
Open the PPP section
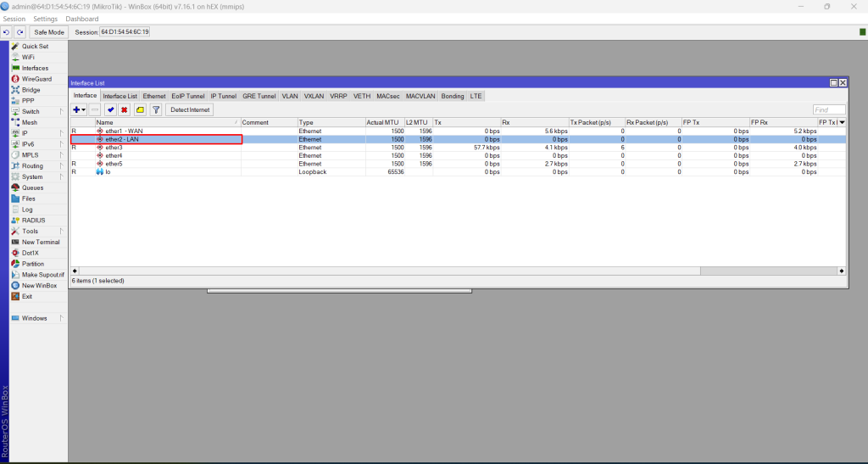(28, 101)
